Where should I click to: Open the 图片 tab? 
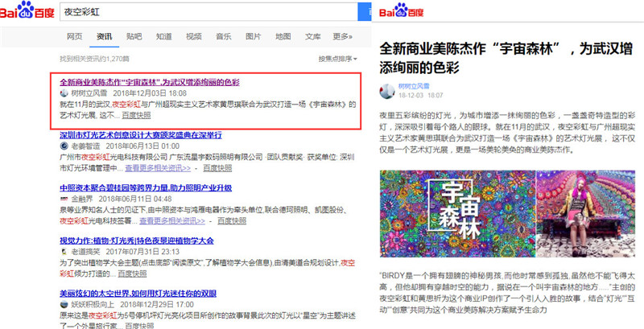click(253, 36)
